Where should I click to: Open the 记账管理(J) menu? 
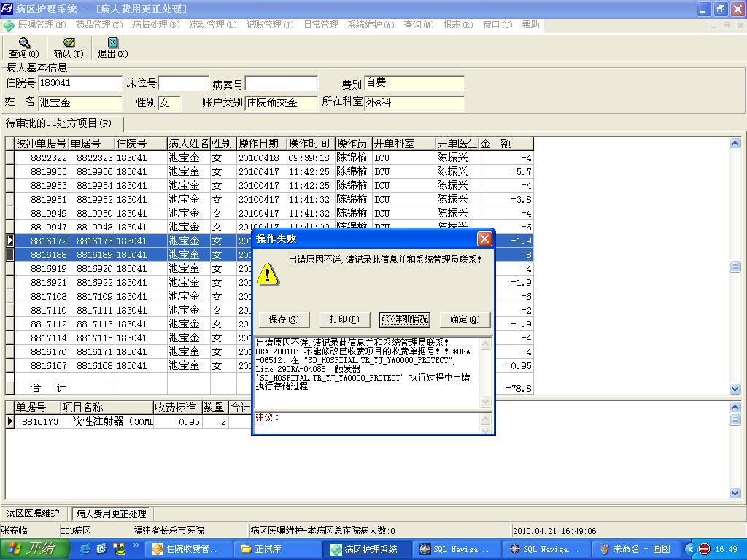pos(270,25)
